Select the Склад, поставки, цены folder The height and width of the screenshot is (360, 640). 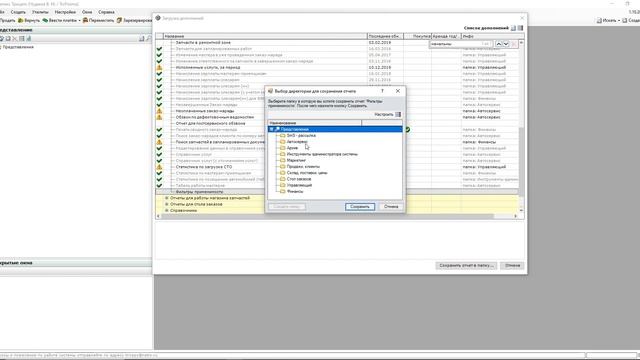[307, 173]
